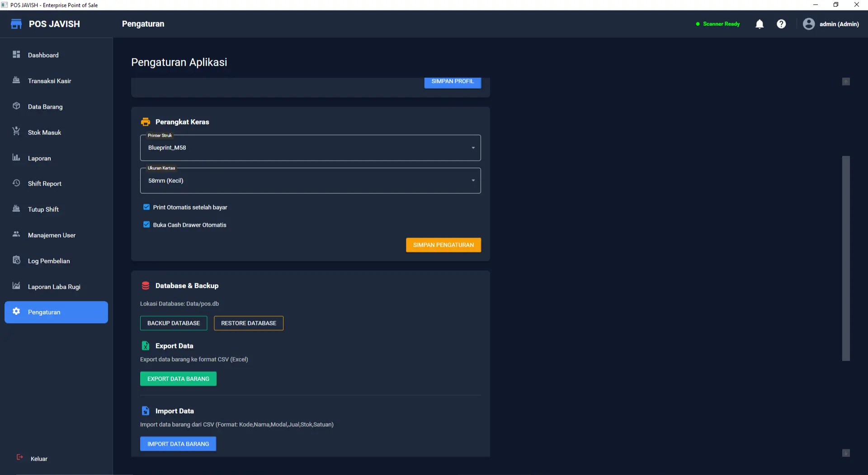Toggle Buka Cash Drawer Otomatis checkbox
The height and width of the screenshot is (475, 868).
coord(146,225)
